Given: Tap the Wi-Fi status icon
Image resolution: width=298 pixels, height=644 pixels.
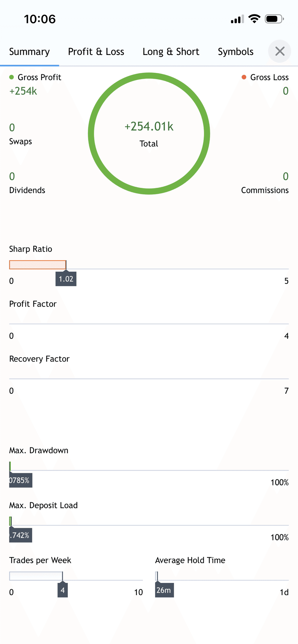Looking at the screenshot, I should (254, 19).
